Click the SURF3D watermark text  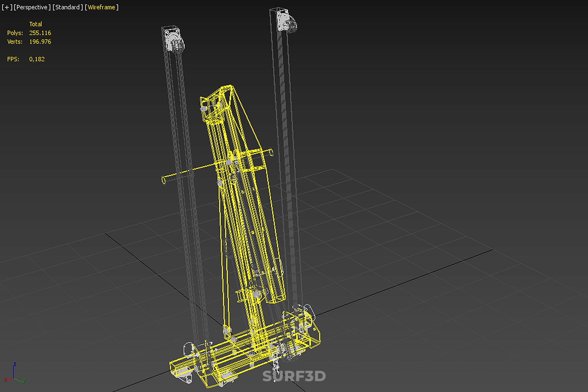294,376
